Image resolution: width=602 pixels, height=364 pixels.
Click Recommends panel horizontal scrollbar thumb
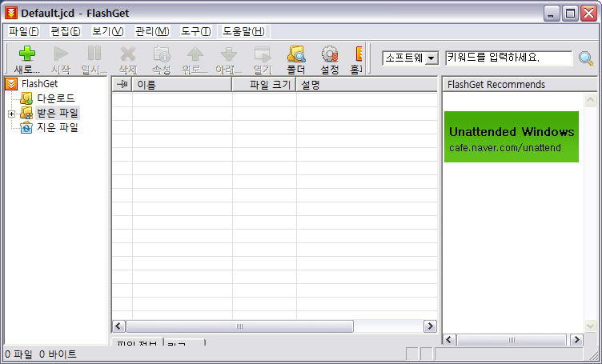[512, 340]
